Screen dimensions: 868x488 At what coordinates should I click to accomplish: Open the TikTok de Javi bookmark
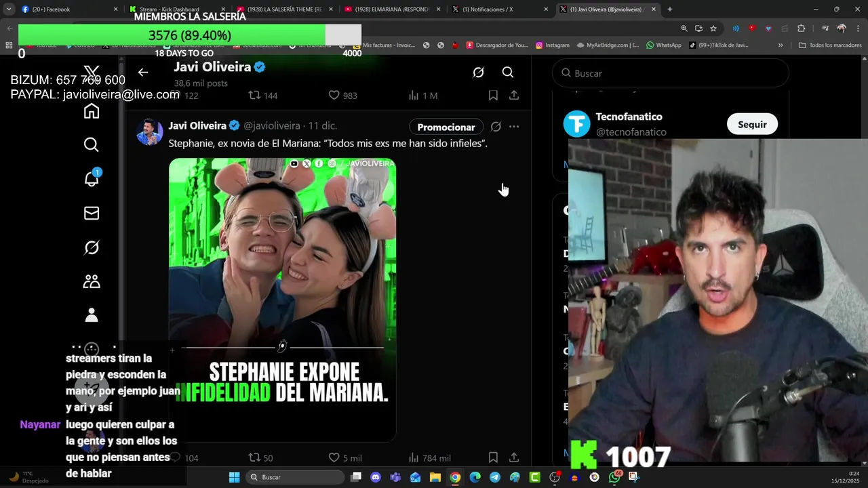coord(718,45)
